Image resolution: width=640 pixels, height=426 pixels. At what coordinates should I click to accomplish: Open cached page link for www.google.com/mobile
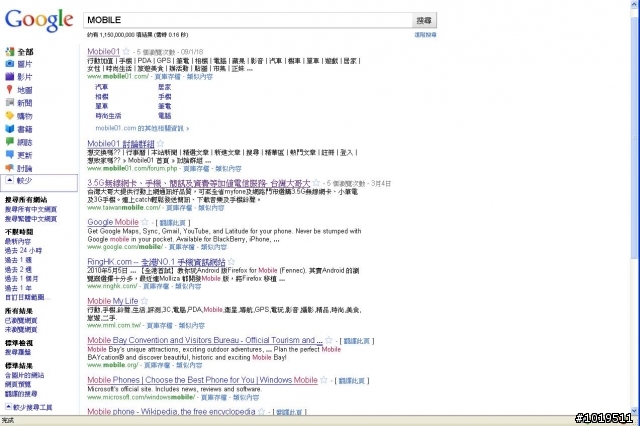pyautogui.click(x=182, y=247)
